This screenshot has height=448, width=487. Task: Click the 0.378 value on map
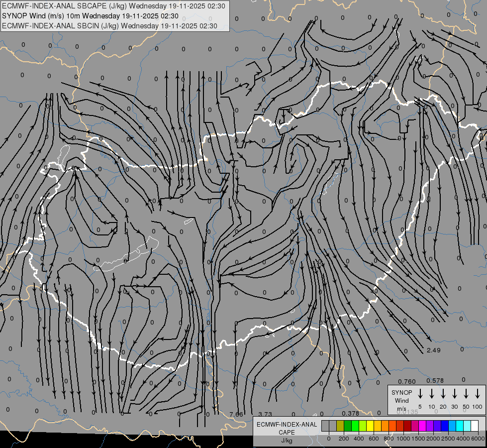[351, 413]
